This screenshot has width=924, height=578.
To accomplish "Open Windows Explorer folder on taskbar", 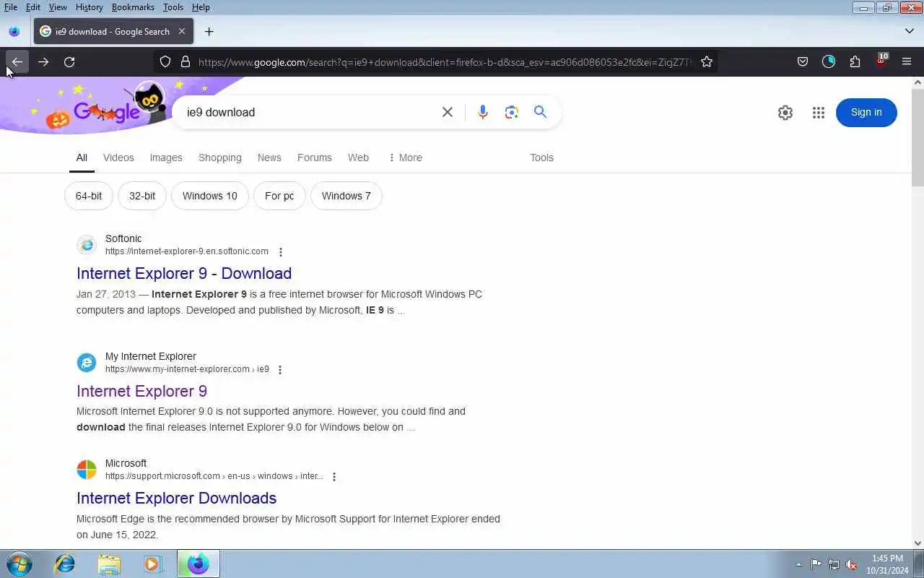I will (109, 564).
